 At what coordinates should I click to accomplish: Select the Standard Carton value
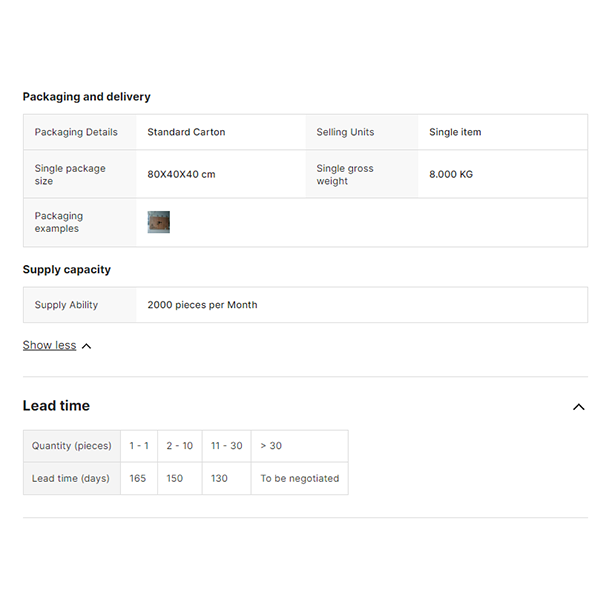tap(186, 132)
